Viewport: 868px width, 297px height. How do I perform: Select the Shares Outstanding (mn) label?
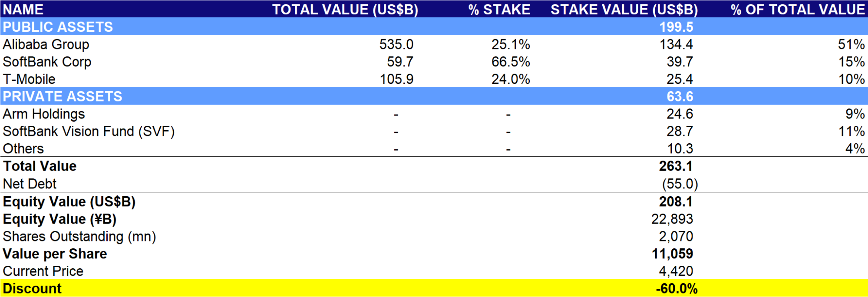[79, 237]
